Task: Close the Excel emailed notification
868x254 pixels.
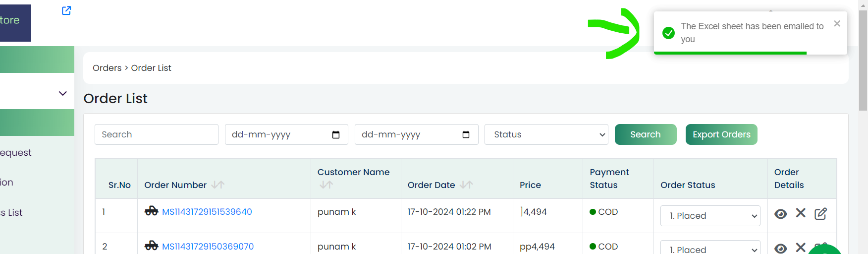Action: [837, 23]
